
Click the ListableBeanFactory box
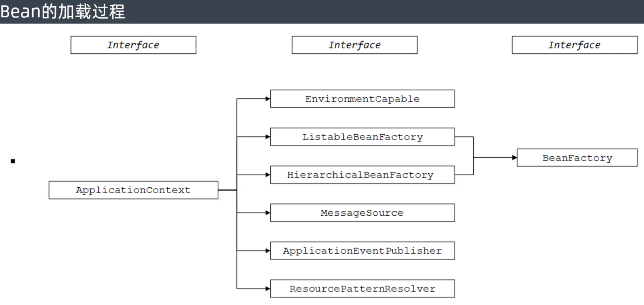click(x=362, y=137)
